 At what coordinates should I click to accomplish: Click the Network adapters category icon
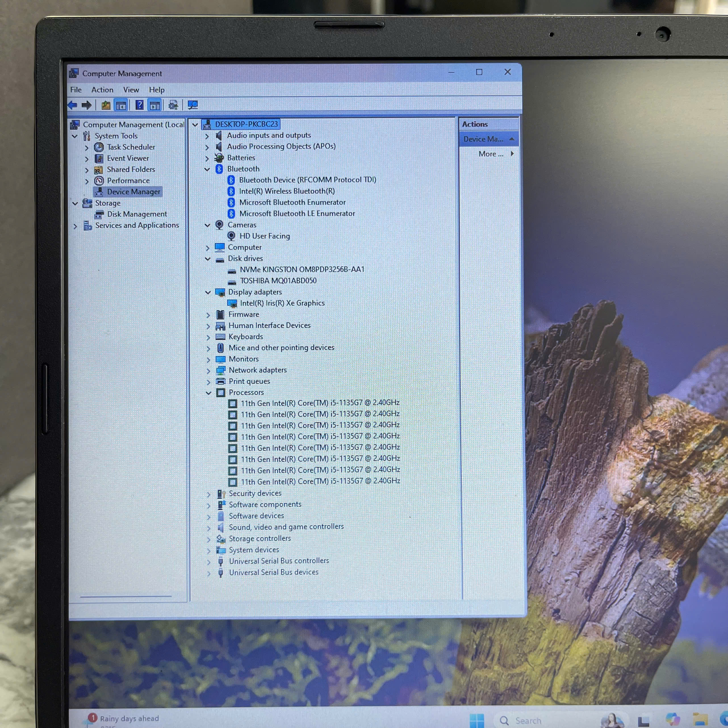[221, 370]
